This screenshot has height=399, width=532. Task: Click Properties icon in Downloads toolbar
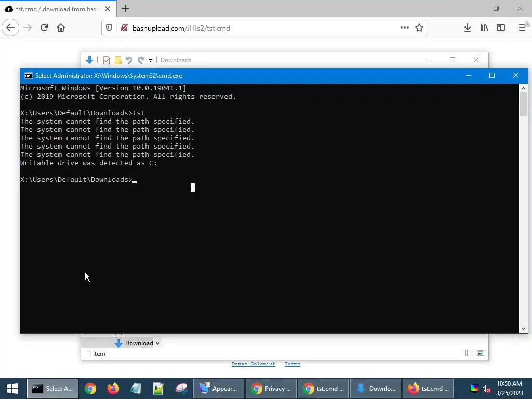(x=107, y=60)
